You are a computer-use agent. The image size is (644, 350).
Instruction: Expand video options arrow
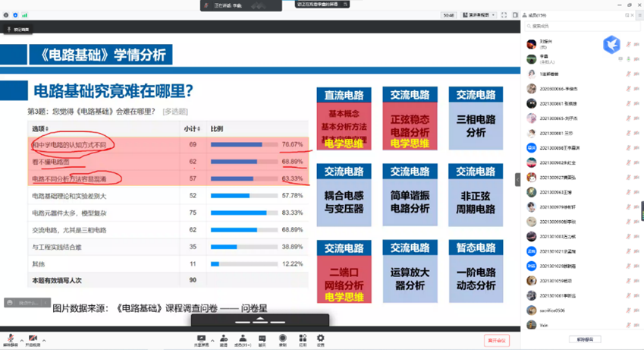(x=44, y=341)
